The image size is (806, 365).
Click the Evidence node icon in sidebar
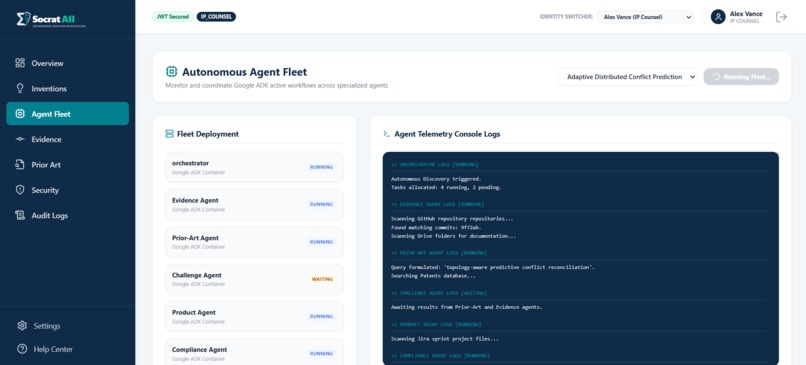(20, 139)
